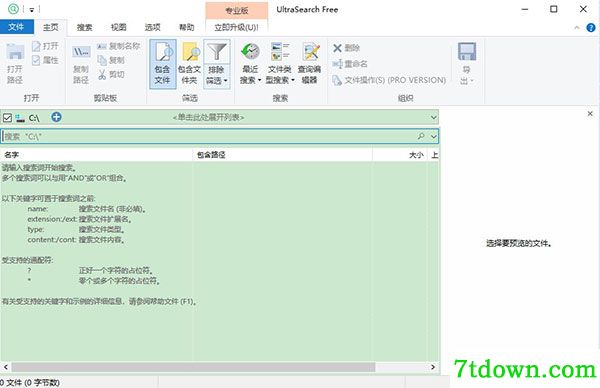Click the blue help question icon
Image resolution: width=600 pixels, height=388 pixels.
(591, 28)
